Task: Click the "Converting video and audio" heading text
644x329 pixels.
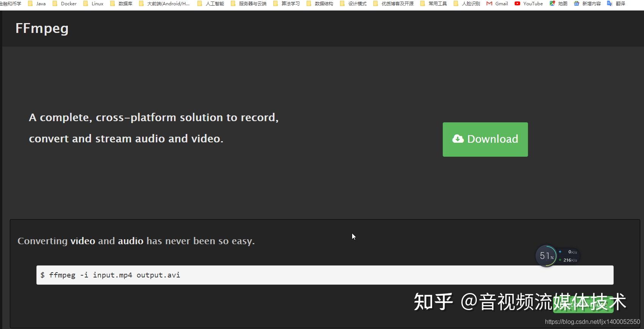Action: click(136, 241)
